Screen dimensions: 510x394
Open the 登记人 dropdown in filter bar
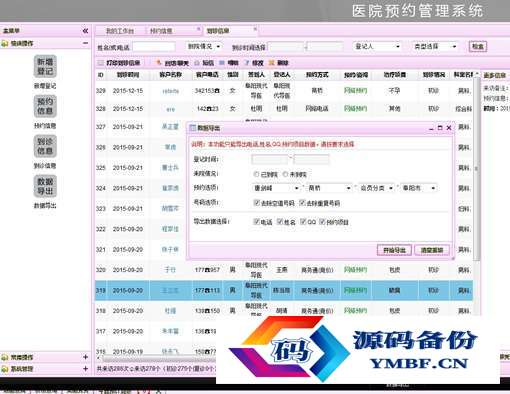[377, 46]
